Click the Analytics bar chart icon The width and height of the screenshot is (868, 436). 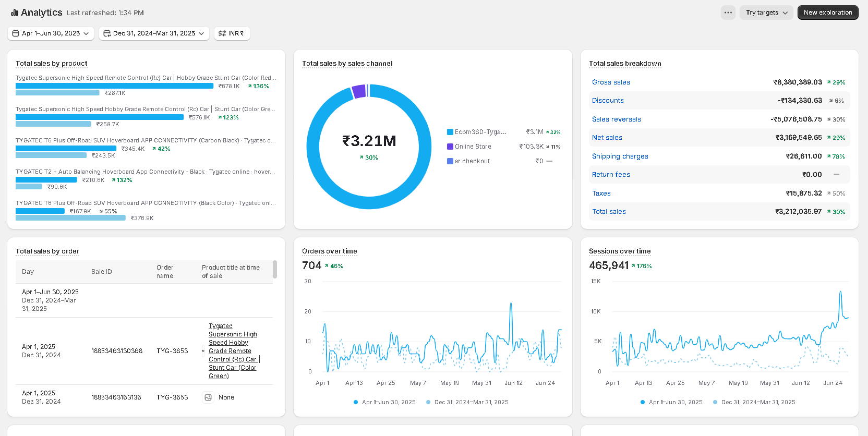point(15,13)
